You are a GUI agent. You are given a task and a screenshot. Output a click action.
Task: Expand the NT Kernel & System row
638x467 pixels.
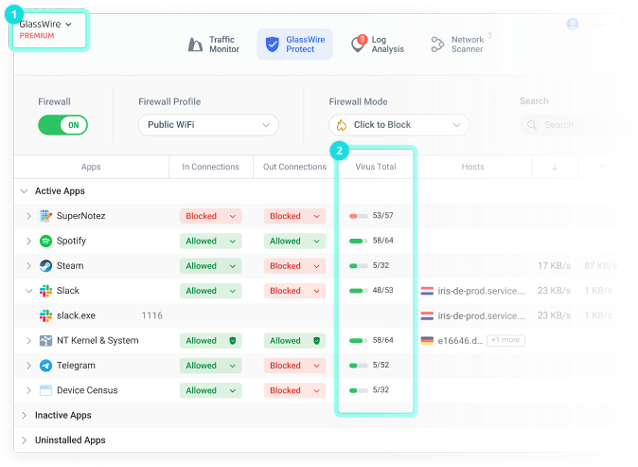coord(28,340)
